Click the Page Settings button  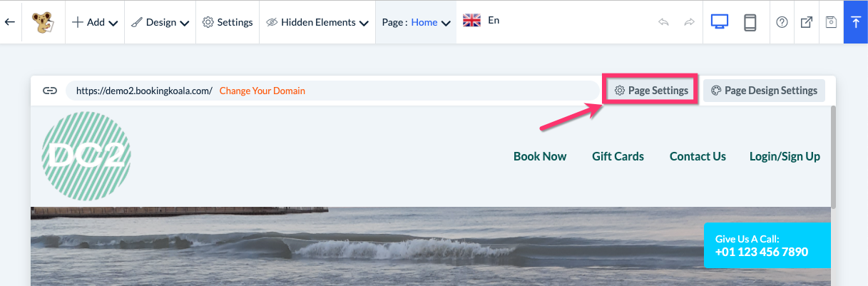click(650, 91)
